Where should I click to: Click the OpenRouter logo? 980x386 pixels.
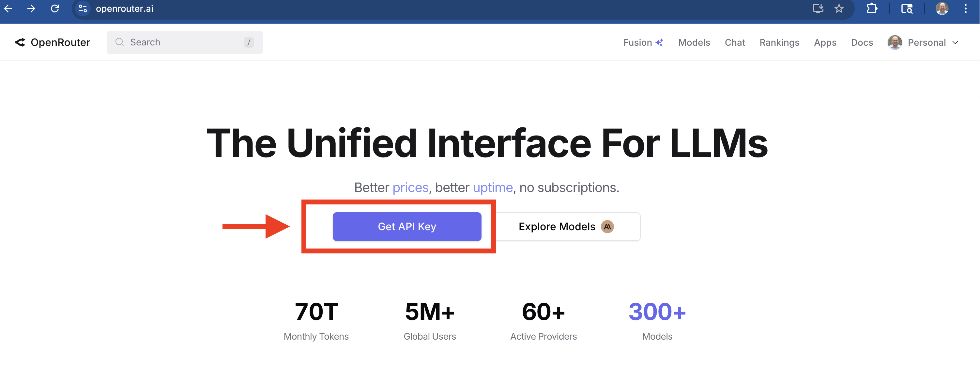pyautogui.click(x=53, y=42)
